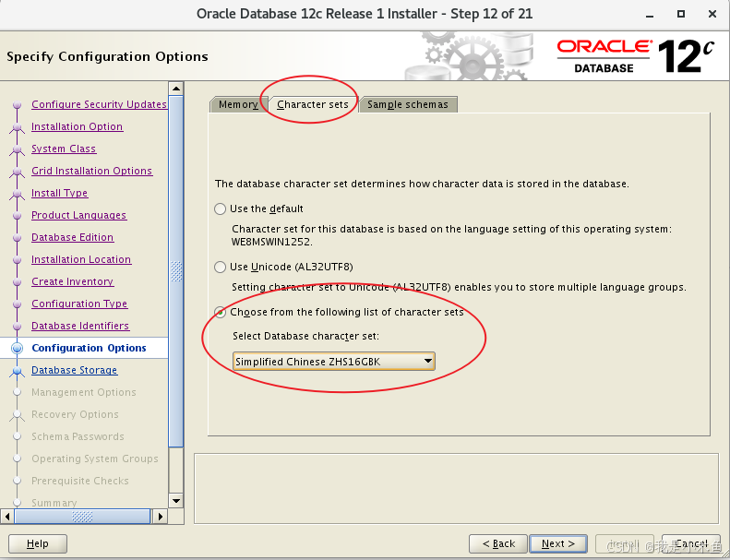Go to Database Storage step
The width and height of the screenshot is (730, 560).
point(74,370)
